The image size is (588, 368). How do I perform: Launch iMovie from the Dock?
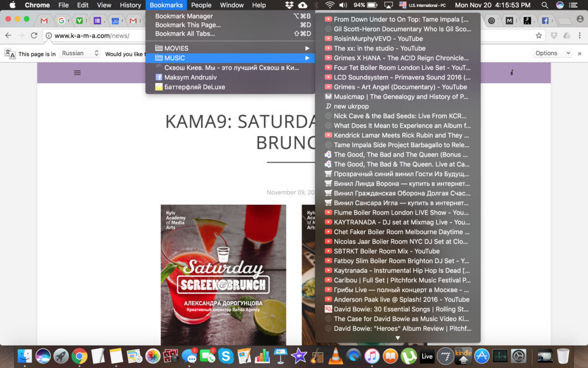pyautogui.click(x=299, y=356)
